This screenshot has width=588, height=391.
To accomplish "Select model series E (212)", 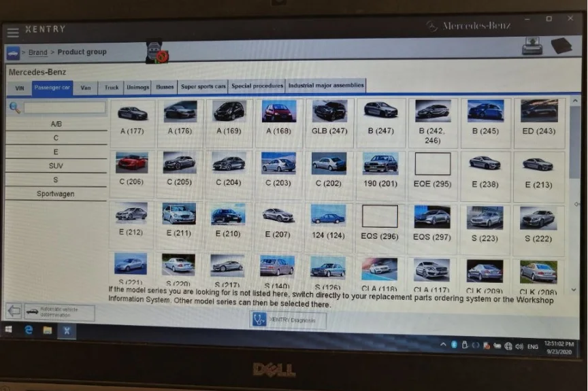I will pos(131,226).
